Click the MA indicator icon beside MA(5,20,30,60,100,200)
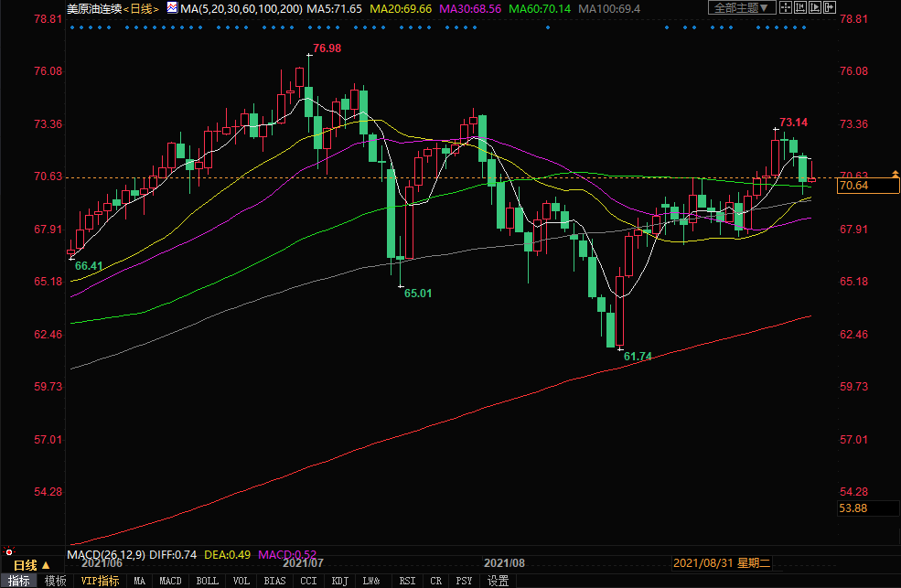Image resolution: width=901 pixels, height=588 pixels. [x=171, y=7]
